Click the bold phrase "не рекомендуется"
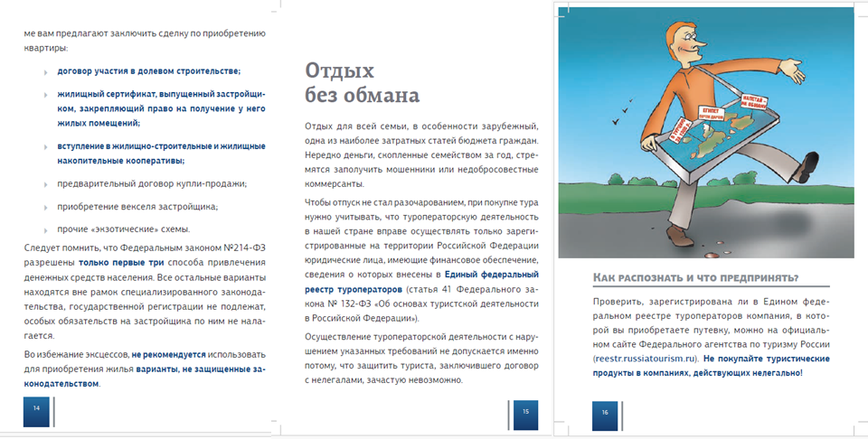 (168, 354)
